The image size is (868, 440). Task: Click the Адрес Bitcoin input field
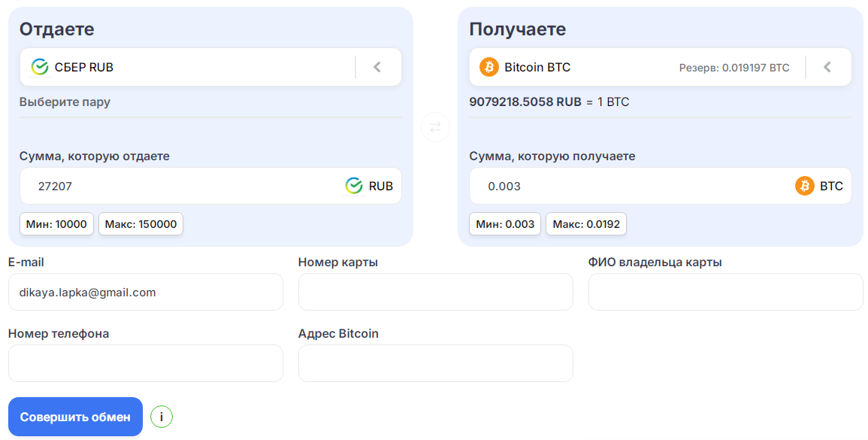coord(435,363)
